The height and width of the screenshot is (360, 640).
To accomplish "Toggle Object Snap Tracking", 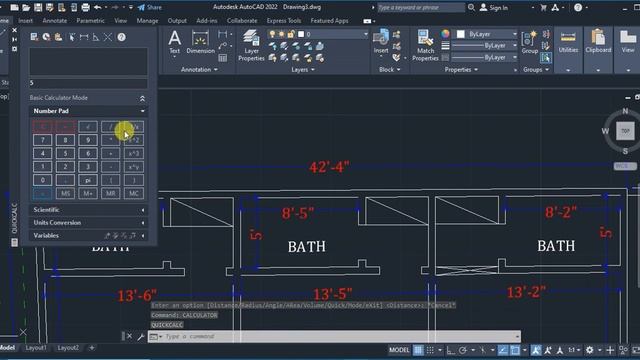I will point(503,350).
